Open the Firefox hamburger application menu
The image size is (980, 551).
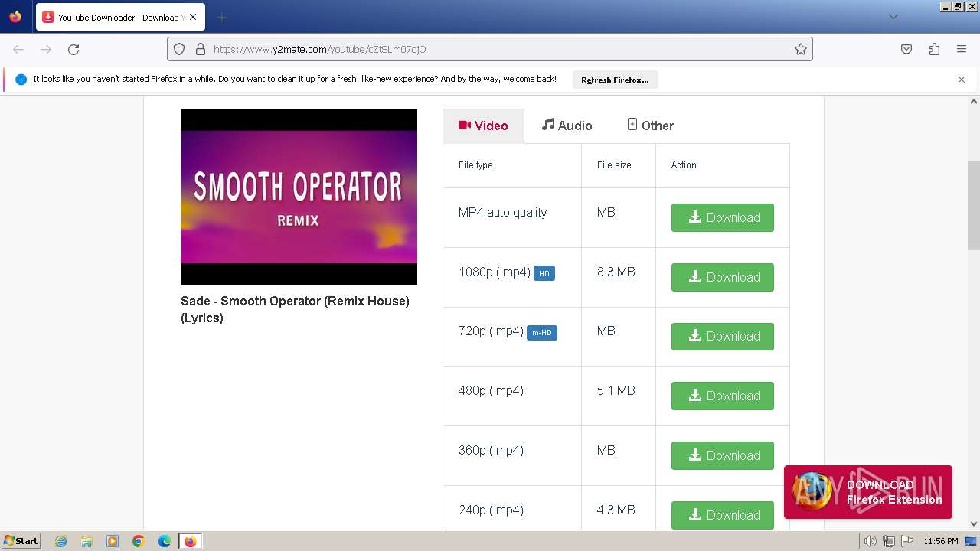pos(962,49)
